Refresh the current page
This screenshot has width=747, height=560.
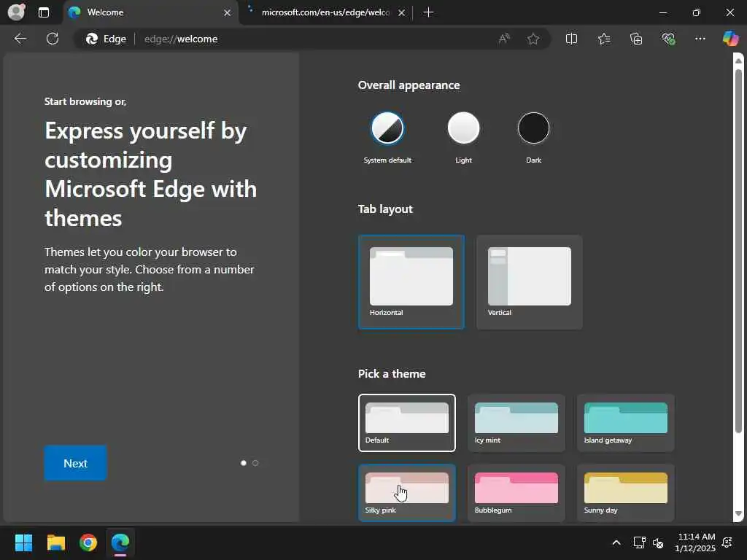pos(53,39)
